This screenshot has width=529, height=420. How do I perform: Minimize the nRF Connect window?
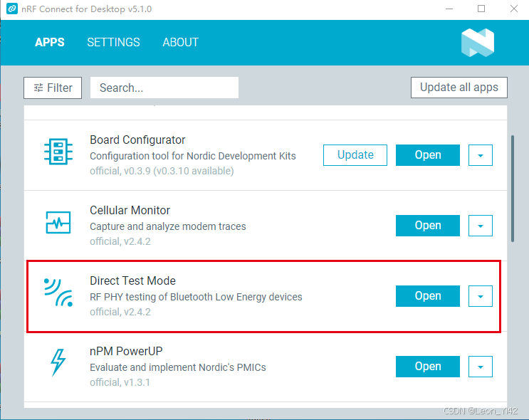point(449,9)
